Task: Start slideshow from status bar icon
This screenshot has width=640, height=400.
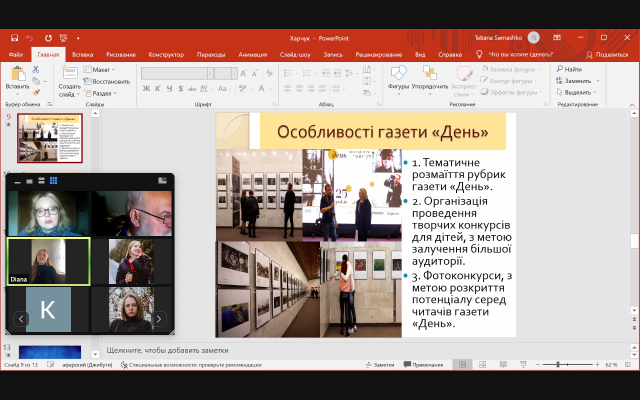Action: point(524,365)
